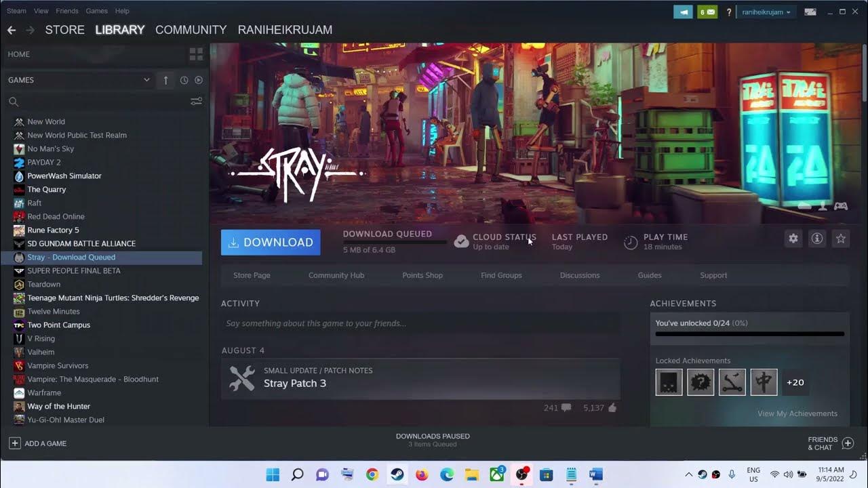Open Steam announcements megaphone icon
This screenshot has height=488, width=868.
[684, 12]
